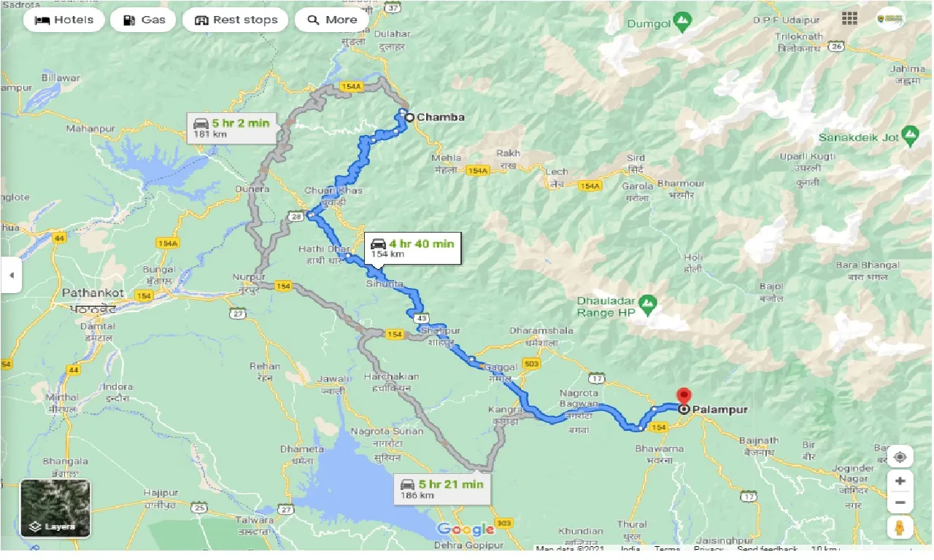Click the red Palampur destination pin

[684, 397]
